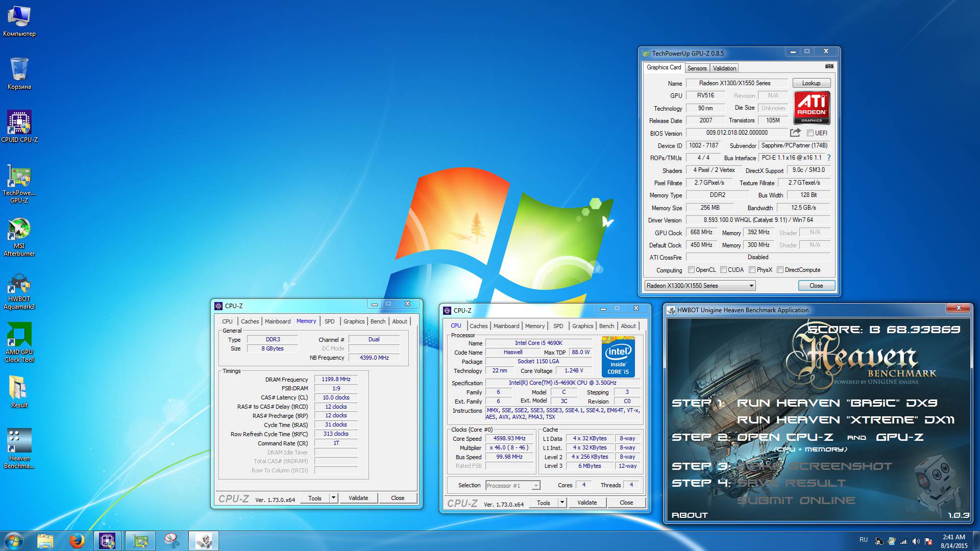Click the bus interface question mark
This screenshot has width=980, height=551.
coord(829,158)
